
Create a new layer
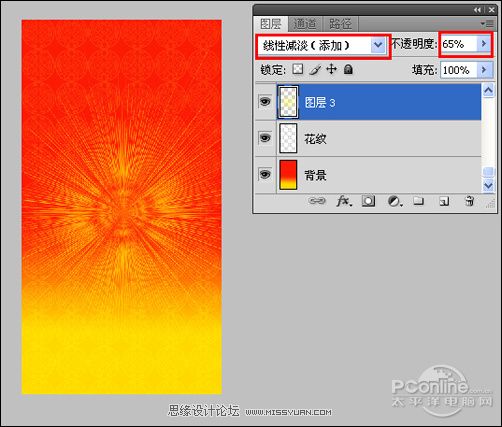pos(444,201)
